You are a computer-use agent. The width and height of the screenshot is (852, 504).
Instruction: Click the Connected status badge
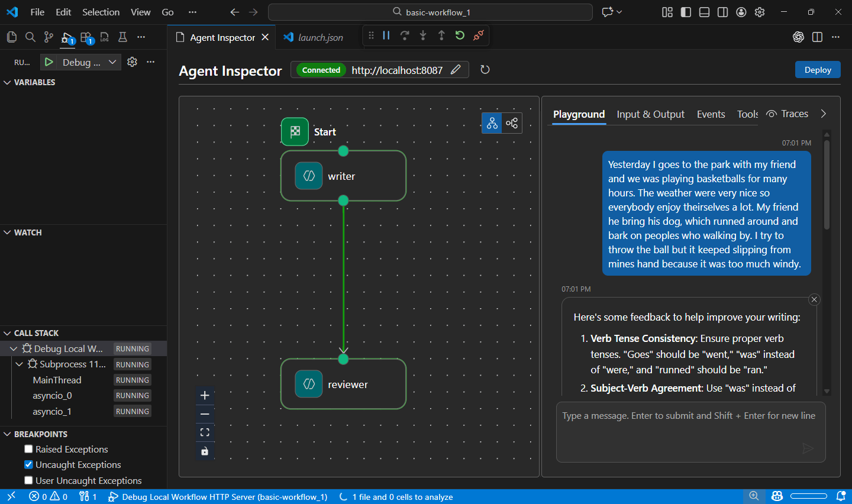[x=320, y=70]
